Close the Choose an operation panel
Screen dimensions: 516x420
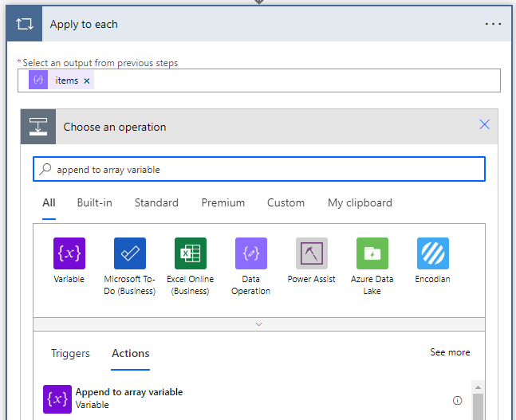pyautogui.click(x=484, y=124)
